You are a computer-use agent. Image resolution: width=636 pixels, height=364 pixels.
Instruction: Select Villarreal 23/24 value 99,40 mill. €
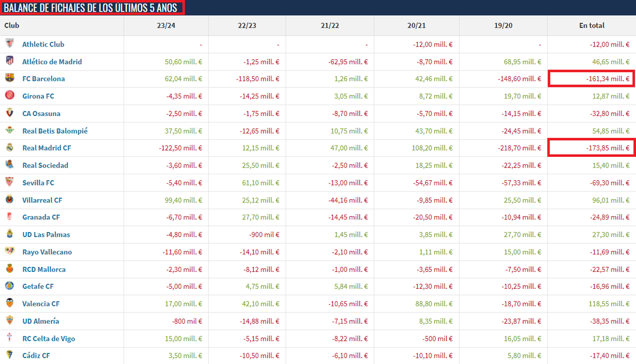[x=183, y=200]
